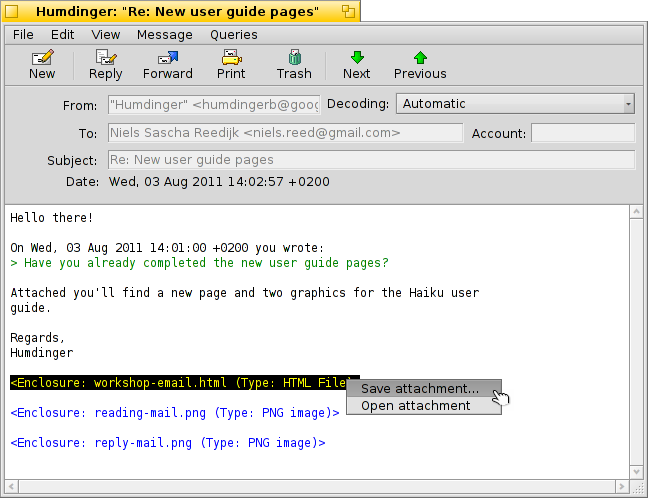Image resolution: width=648 pixels, height=498 pixels.
Task: Open the Edit menu
Action: click(63, 34)
